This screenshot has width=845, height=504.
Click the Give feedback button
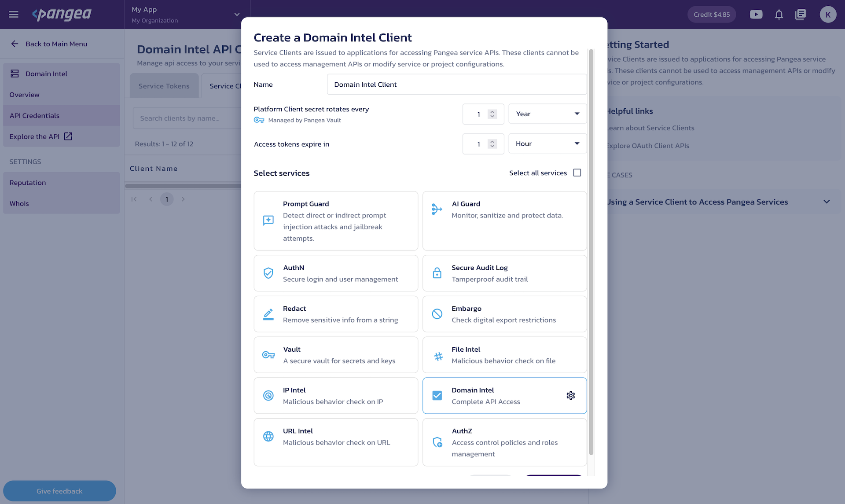point(59,491)
